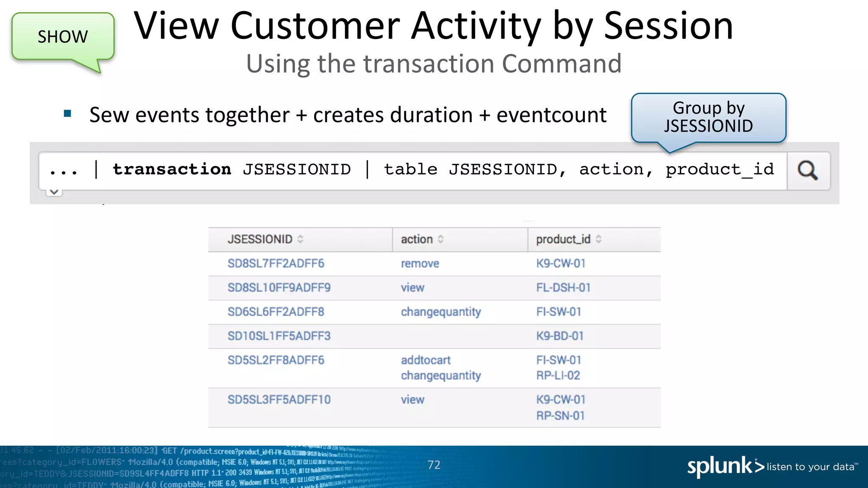Sort by product_id column arrows
This screenshot has width=868, height=488.
[x=598, y=239]
